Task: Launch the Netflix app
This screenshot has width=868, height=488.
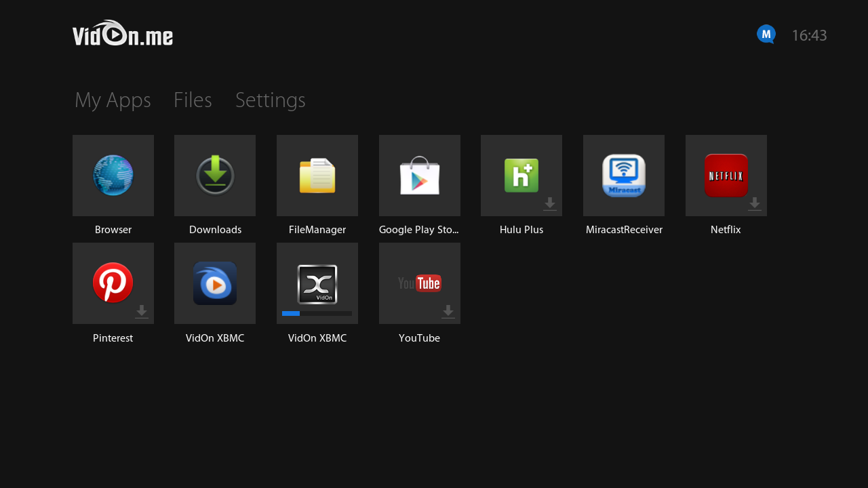Action: pyautogui.click(x=726, y=176)
